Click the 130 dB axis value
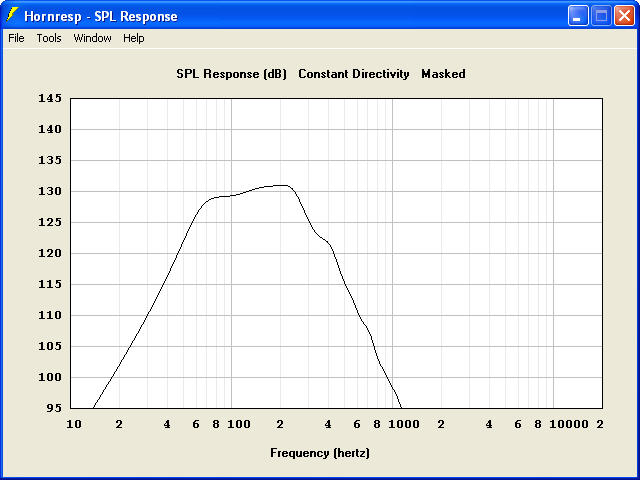Viewport: 640px width, 480px height. [x=50, y=191]
